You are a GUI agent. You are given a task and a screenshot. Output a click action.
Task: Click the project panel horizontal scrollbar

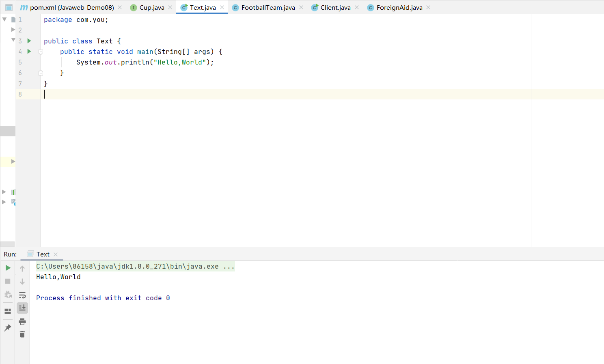[8, 244]
